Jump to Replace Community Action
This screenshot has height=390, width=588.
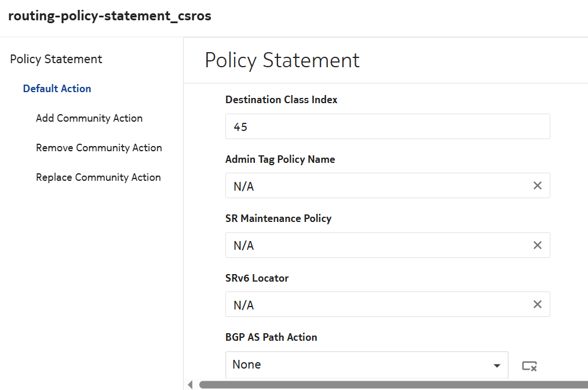point(98,177)
